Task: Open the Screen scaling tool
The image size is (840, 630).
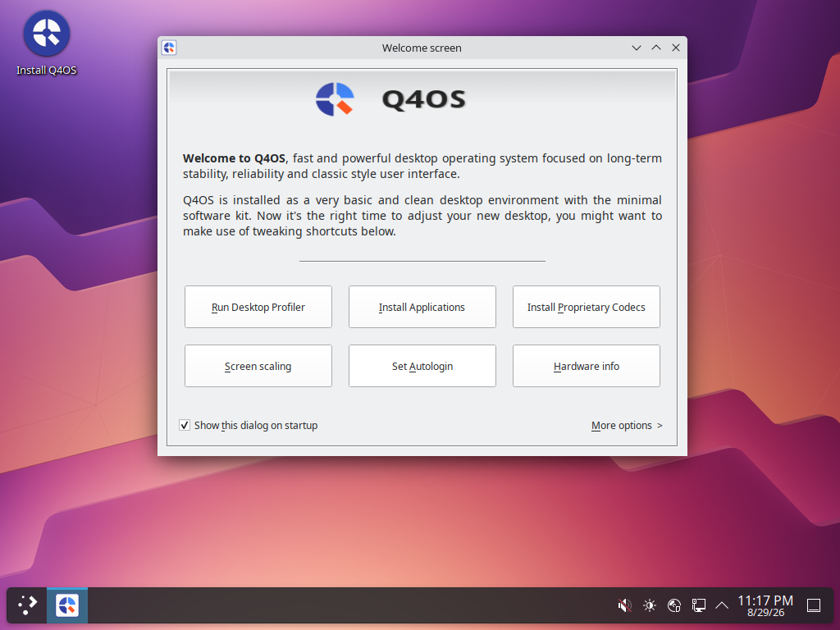Action: [x=258, y=366]
